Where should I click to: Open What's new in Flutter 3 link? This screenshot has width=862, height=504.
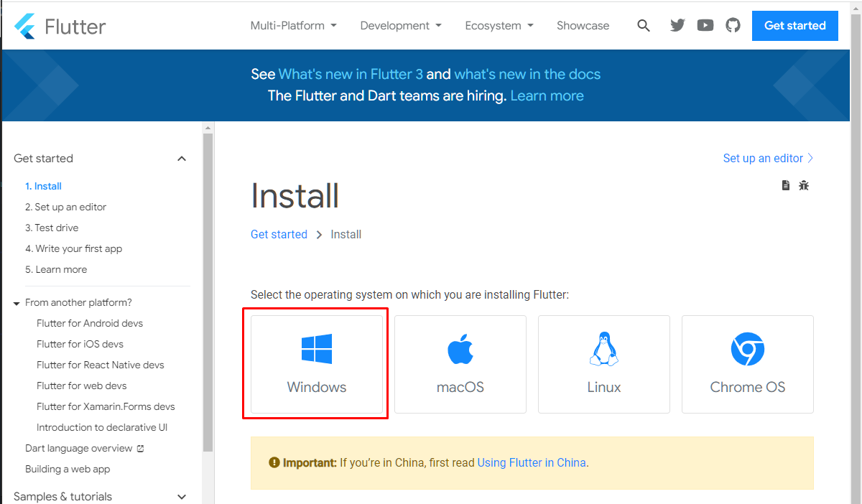coord(351,74)
